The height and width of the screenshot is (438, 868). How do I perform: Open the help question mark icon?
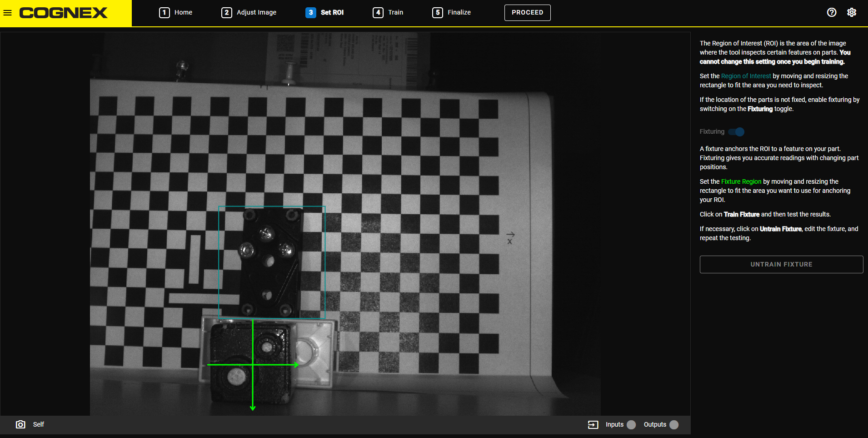831,12
